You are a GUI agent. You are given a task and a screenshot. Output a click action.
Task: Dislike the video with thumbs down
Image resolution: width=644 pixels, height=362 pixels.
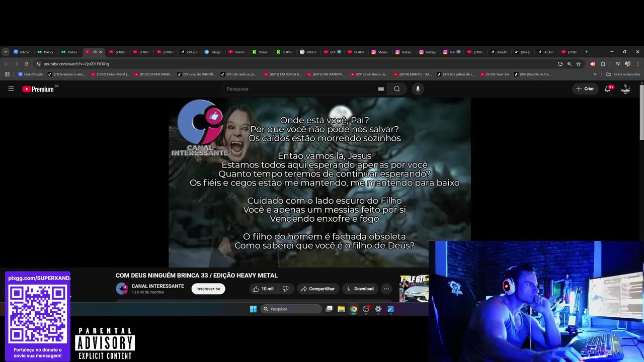[x=285, y=289]
